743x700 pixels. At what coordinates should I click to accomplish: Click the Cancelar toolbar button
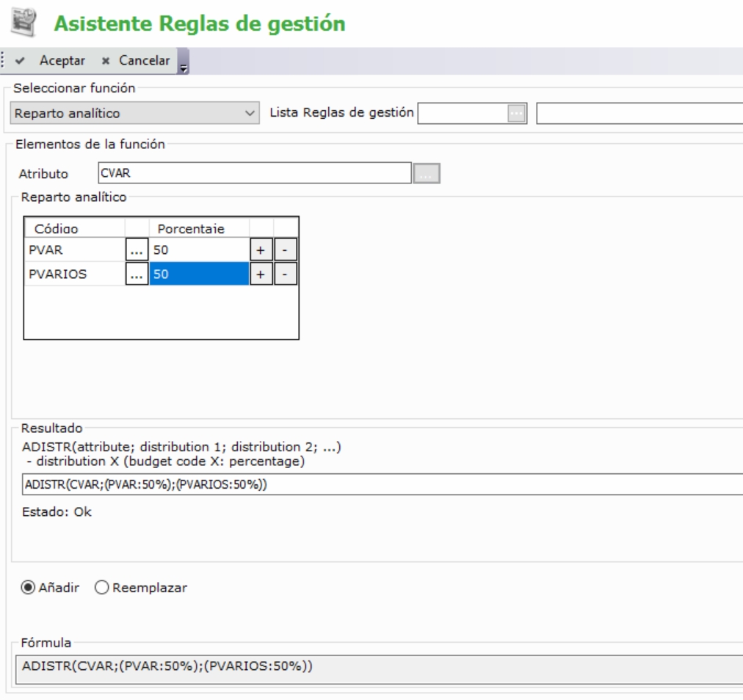(x=136, y=60)
